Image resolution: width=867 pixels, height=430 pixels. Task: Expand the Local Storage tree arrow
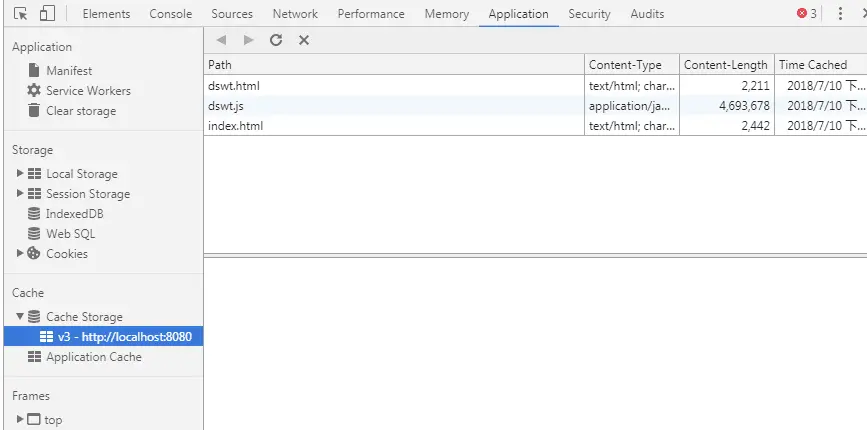[x=20, y=174]
